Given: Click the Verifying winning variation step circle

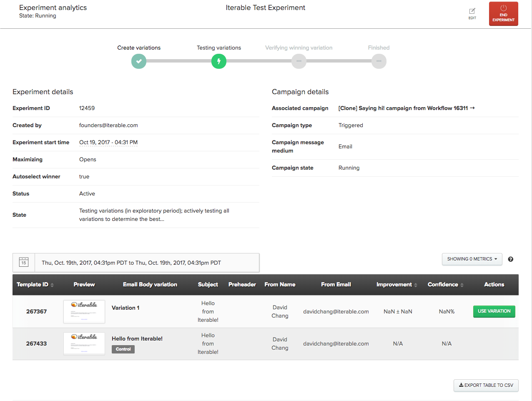Looking at the screenshot, I should 299,61.
